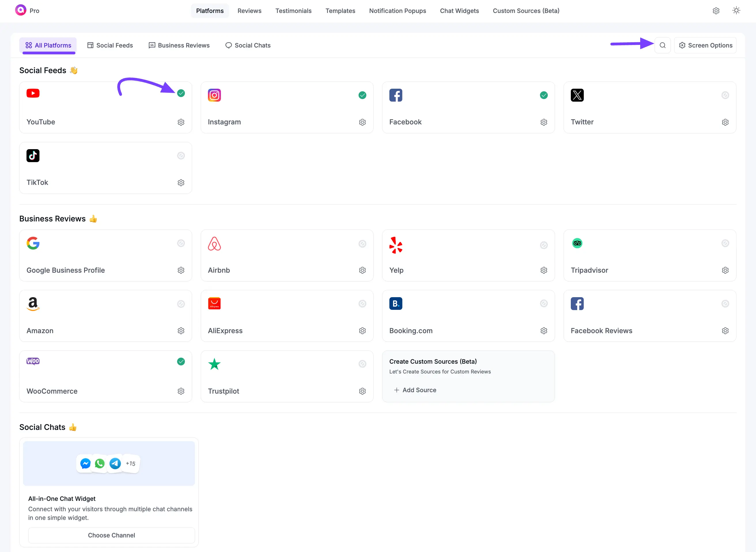The image size is (756, 552).
Task: Open the Testimonials section
Action: (293, 11)
